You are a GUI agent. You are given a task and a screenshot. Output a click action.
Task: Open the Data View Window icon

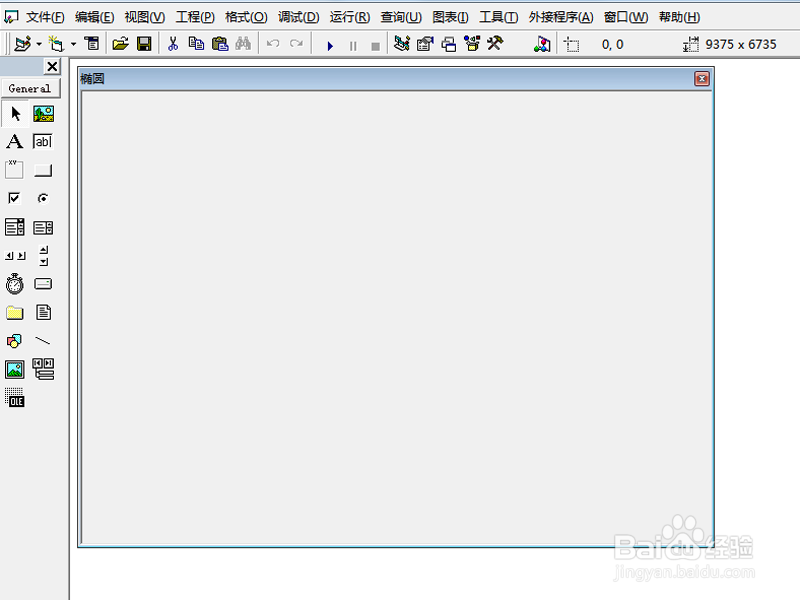(x=542, y=44)
